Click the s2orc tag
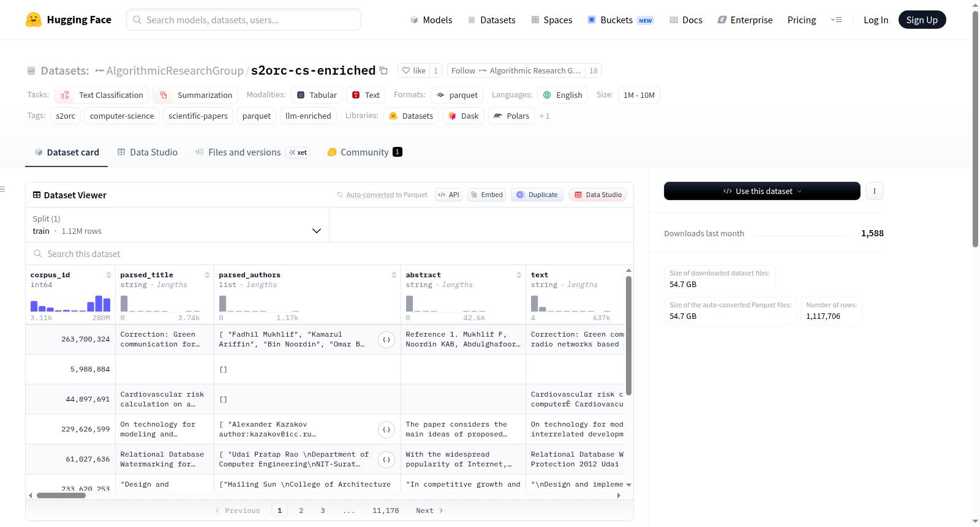Viewport: 980px width, 527px height. pos(66,116)
